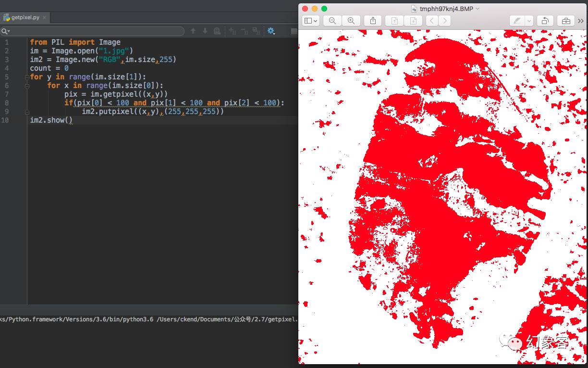This screenshot has width=588, height=368.
Task: Go to the next search occurrence
Action: point(205,31)
